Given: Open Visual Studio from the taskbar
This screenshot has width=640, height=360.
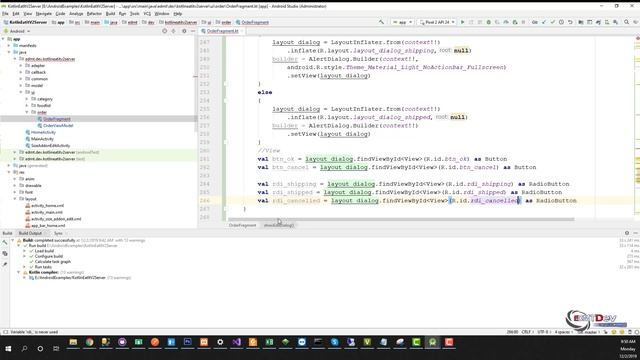Looking at the screenshot, I should [x=236, y=342].
